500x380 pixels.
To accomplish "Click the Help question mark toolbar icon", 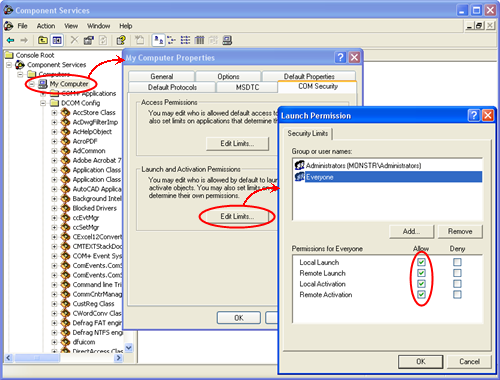I will pos(121,40).
